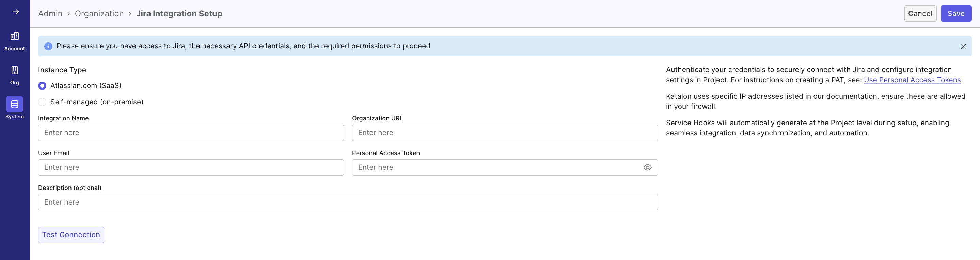
Task: Focus the Description (optional) field
Action: pyautogui.click(x=348, y=202)
